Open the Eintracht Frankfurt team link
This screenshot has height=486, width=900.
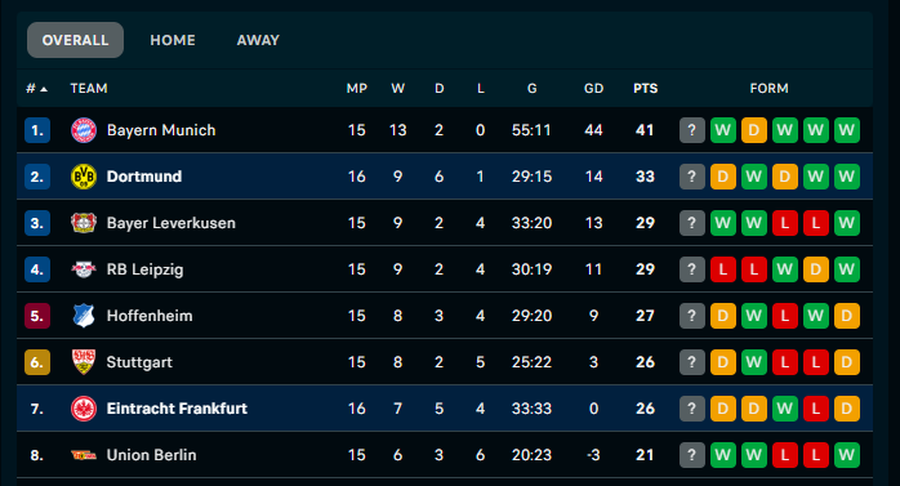pyautogui.click(x=177, y=409)
